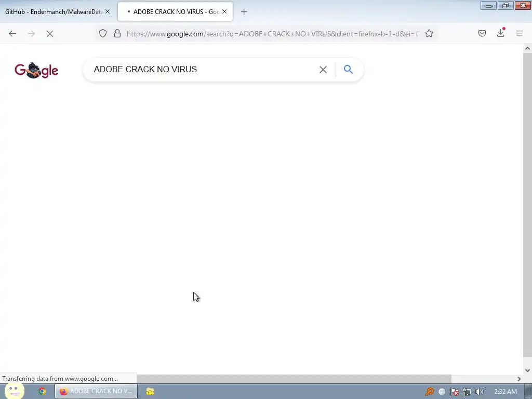This screenshot has height=399, width=532.
Task: Select the Firefox taskbar window button
Action: click(96, 391)
